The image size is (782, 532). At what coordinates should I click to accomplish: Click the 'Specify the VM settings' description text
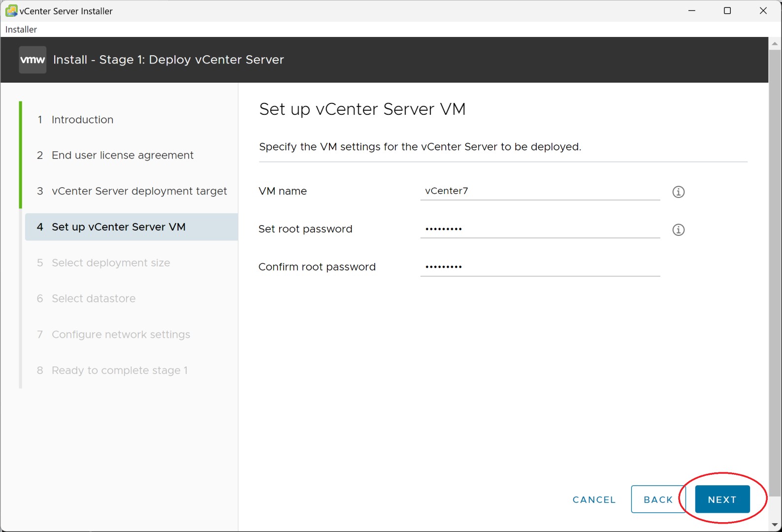(420, 147)
